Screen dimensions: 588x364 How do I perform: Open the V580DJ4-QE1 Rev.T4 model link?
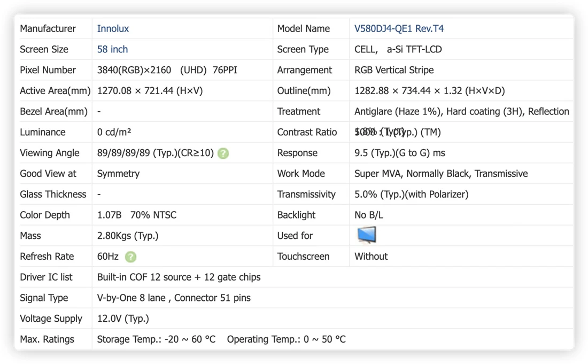coord(399,28)
